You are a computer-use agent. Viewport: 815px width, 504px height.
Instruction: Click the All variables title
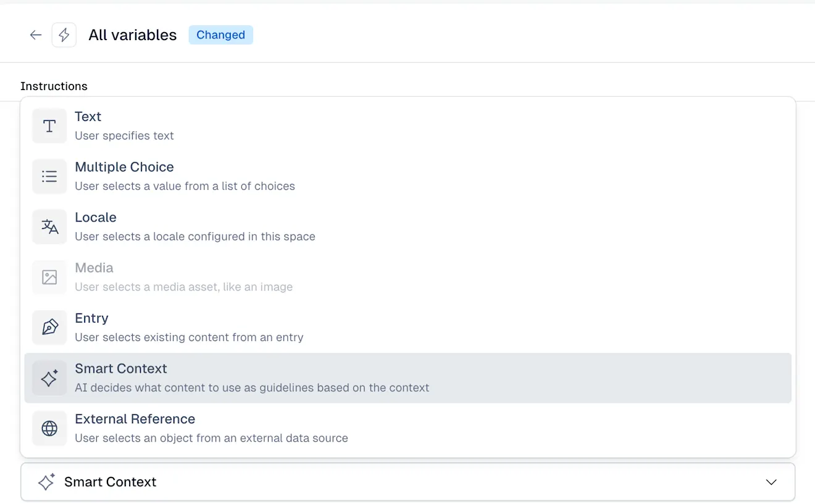[x=132, y=35]
